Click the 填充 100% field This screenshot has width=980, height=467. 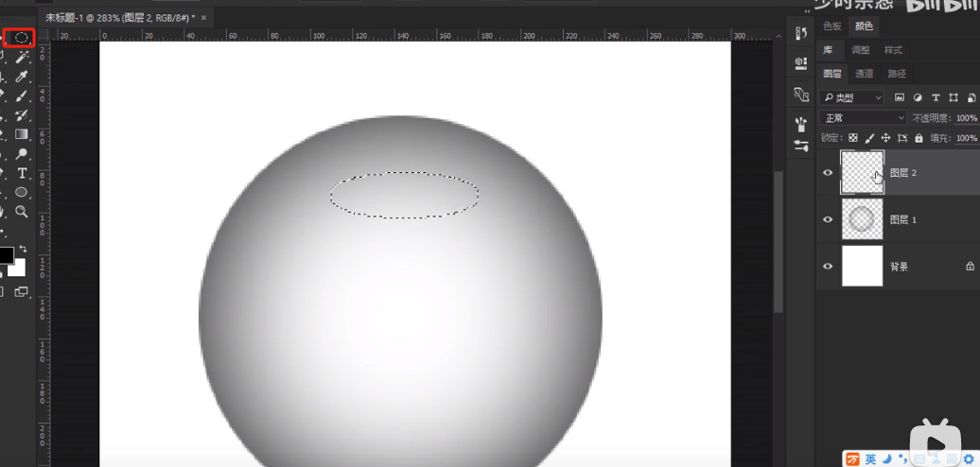[x=966, y=138]
